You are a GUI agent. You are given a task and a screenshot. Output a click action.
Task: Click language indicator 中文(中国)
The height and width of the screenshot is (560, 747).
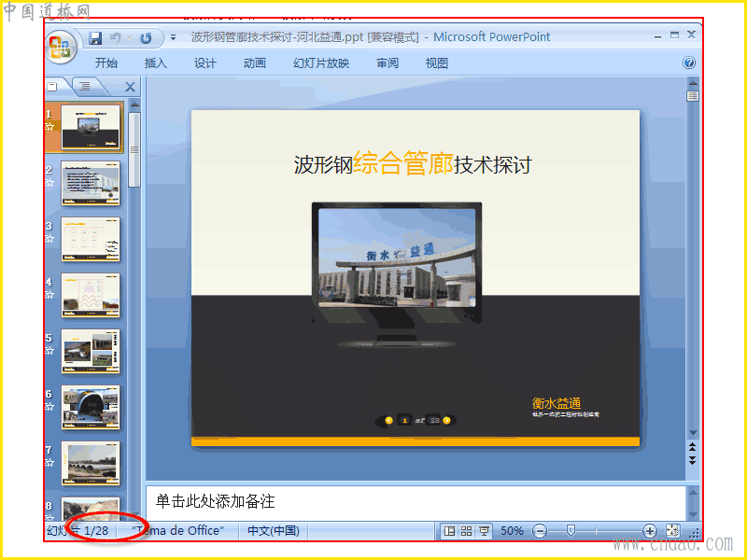(x=274, y=530)
